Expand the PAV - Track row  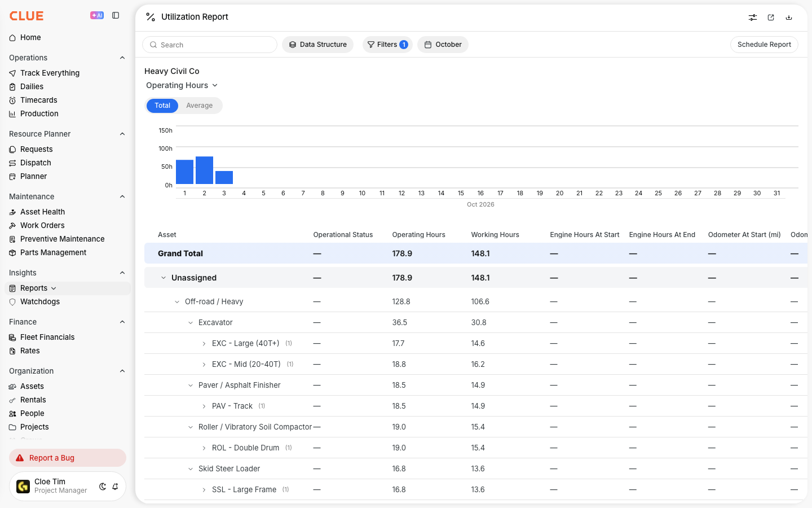click(204, 406)
